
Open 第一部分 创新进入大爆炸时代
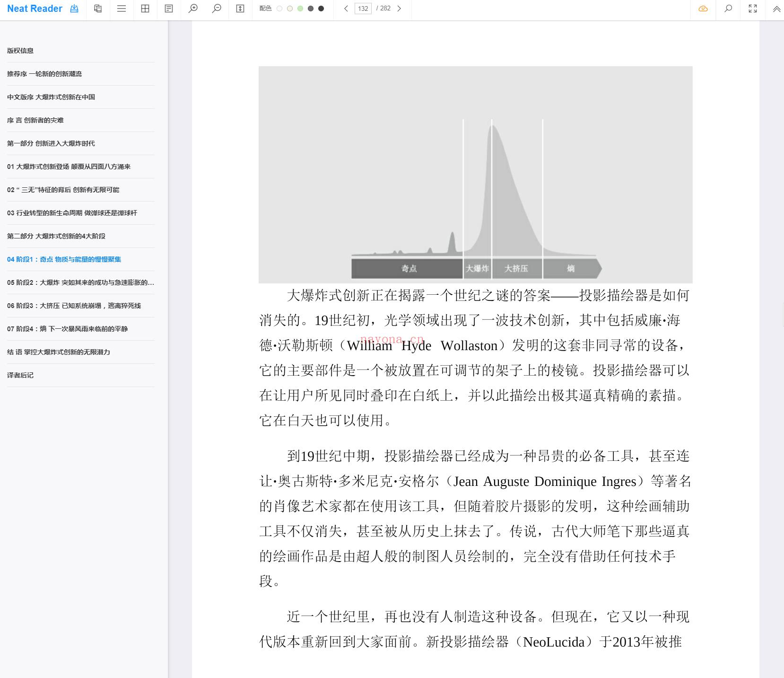81,143
